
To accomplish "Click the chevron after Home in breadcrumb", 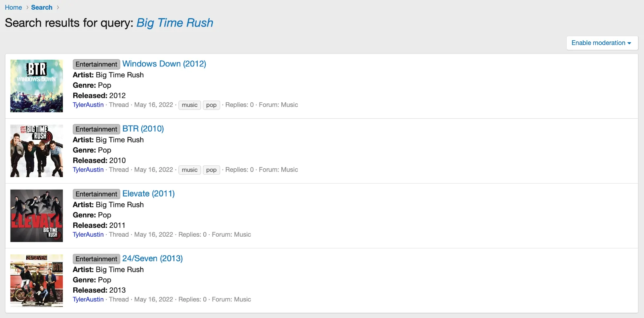I will pyautogui.click(x=28, y=7).
